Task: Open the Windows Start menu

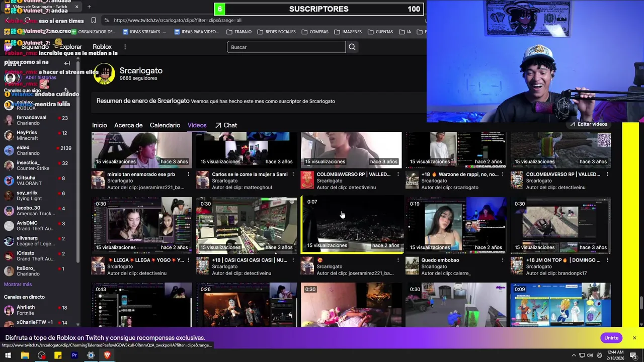Action: (x=8, y=355)
